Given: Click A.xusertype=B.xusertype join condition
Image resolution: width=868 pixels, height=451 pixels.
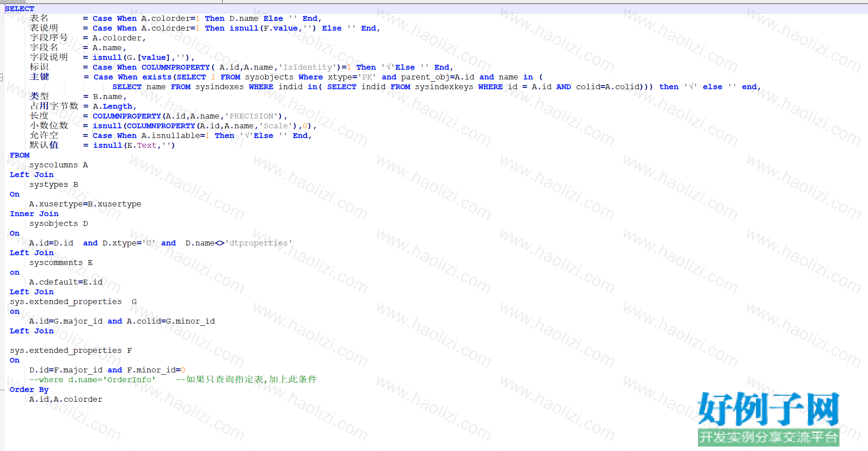Looking at the screenshot, I should click(x=85, y=204).
